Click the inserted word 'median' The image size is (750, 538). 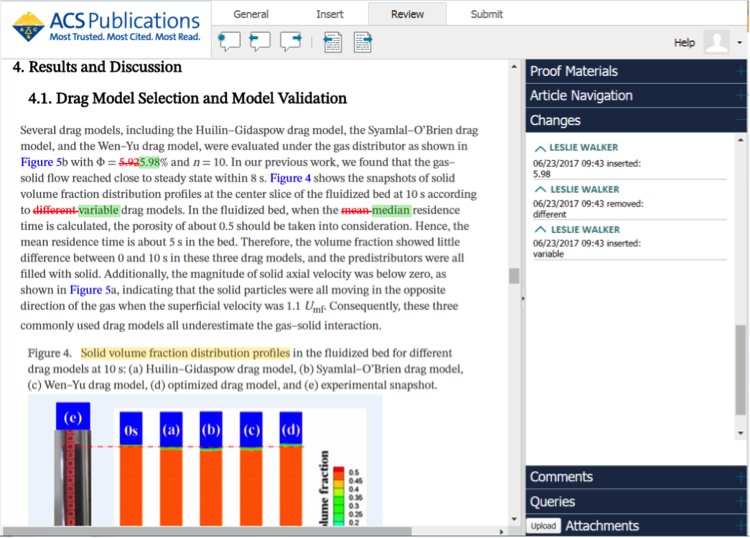click(x=391, y=210)
